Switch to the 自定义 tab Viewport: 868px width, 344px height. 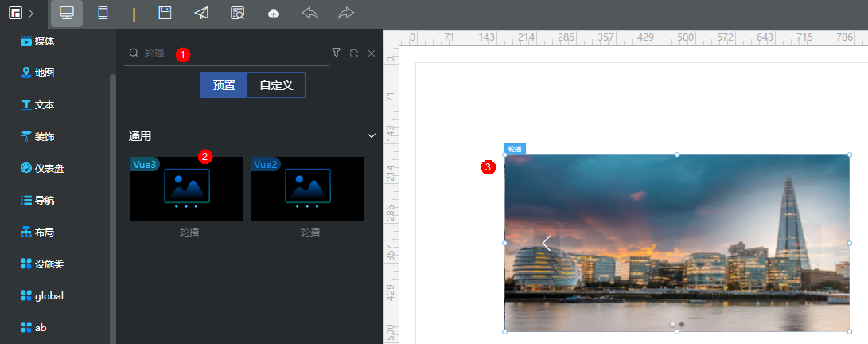pyautogui.click(x=276, y=85)
